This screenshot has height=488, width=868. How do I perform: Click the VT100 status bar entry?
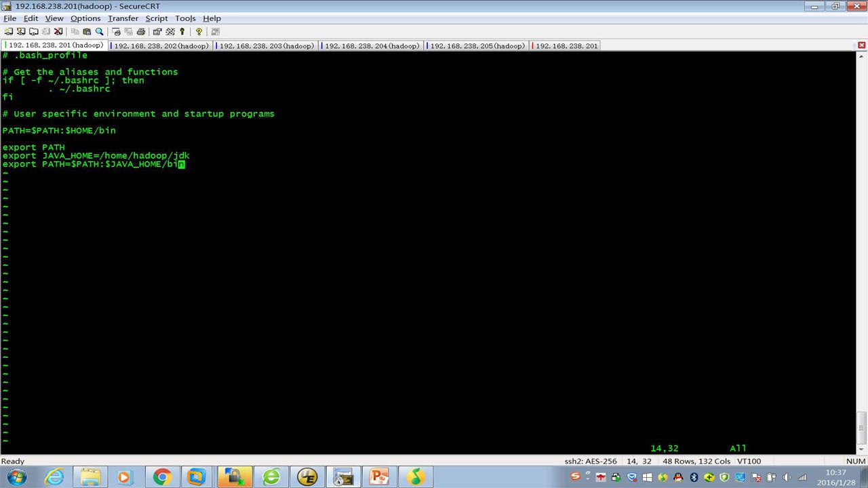(x=749, y=462)
